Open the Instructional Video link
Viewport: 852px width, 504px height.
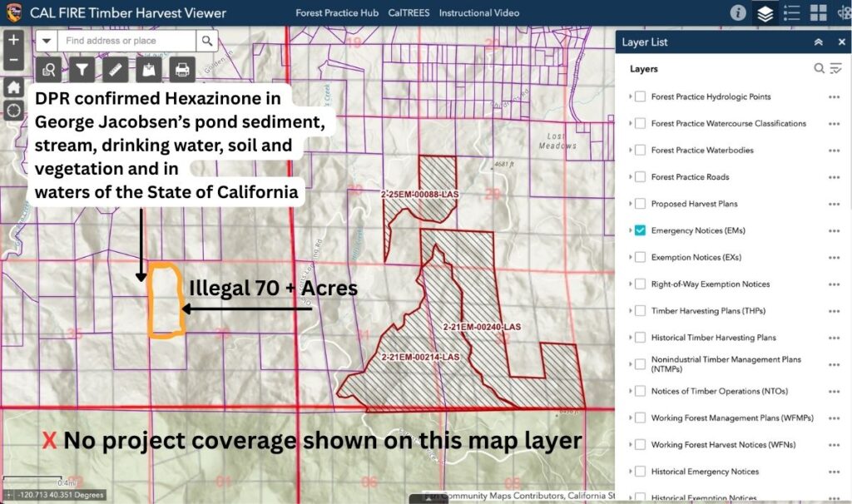479,13
